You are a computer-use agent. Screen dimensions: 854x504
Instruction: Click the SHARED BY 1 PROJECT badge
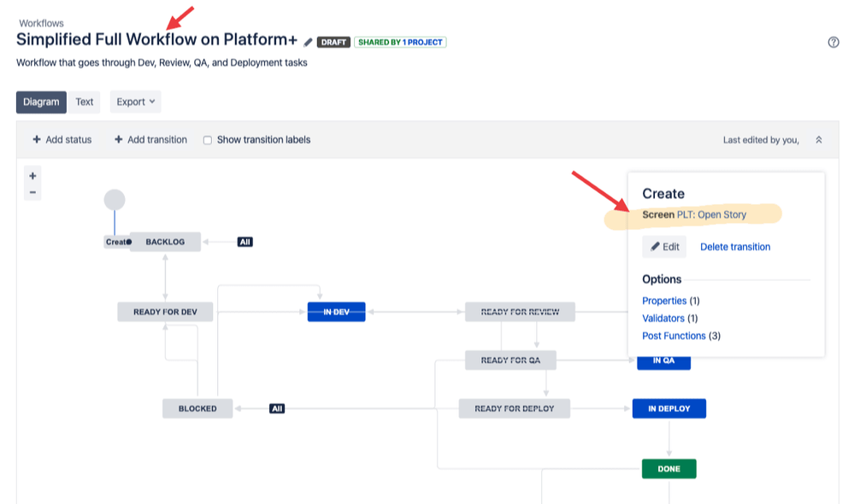(x=400, y=42)
